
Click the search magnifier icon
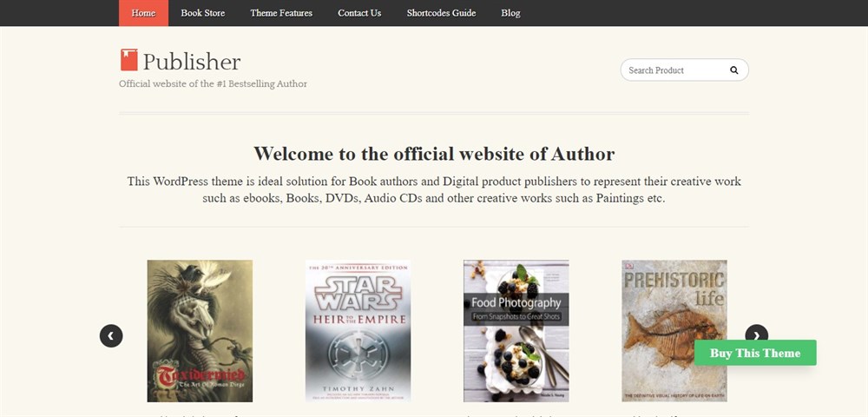[x=734, y=70]
